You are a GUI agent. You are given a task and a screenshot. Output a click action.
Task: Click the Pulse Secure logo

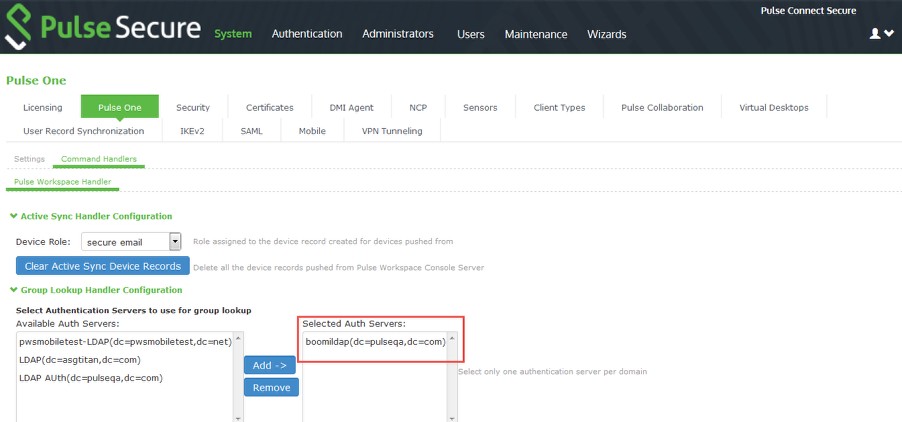click(103, 27)
